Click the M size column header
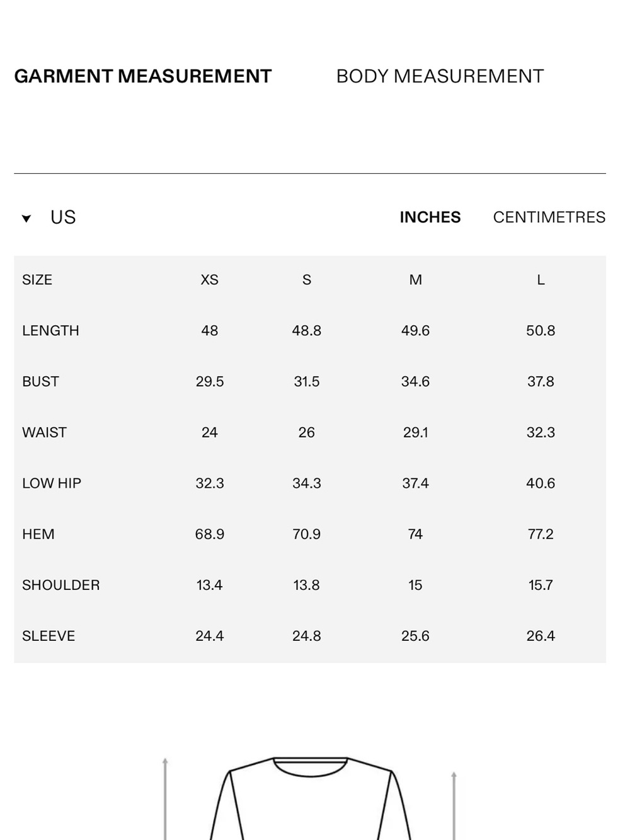630x840 pixels. coord(415,280)
